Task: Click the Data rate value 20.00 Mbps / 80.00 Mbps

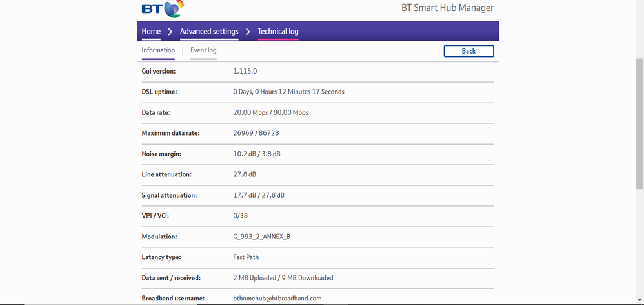Action: (270, 112)
